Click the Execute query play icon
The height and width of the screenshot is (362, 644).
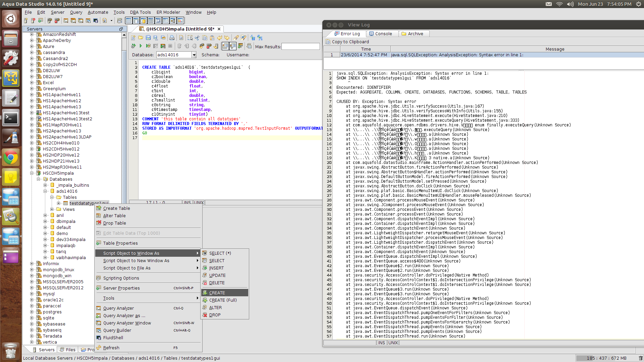click(x=141, y=46)
